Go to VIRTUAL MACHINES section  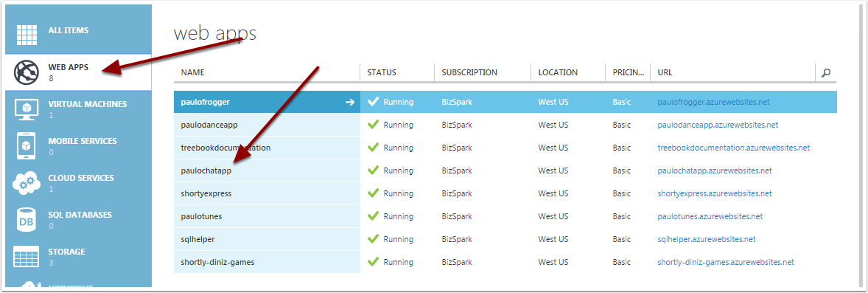point(88,104)
